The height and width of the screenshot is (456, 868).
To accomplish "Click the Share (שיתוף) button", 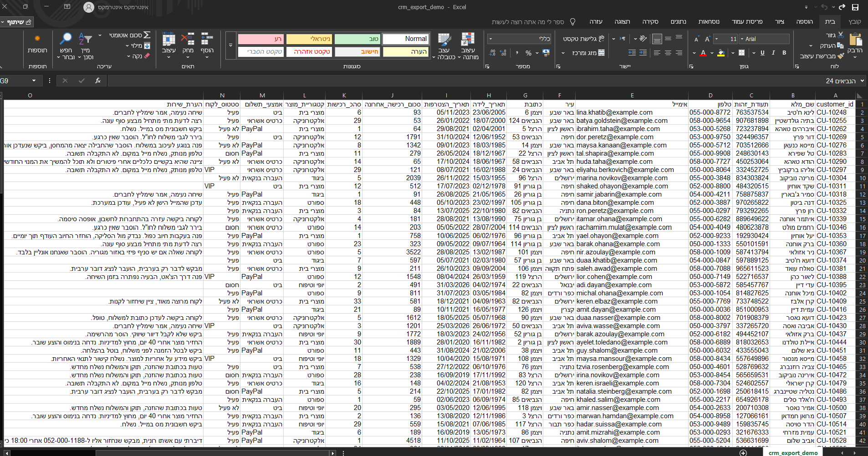I will [17, 22].
